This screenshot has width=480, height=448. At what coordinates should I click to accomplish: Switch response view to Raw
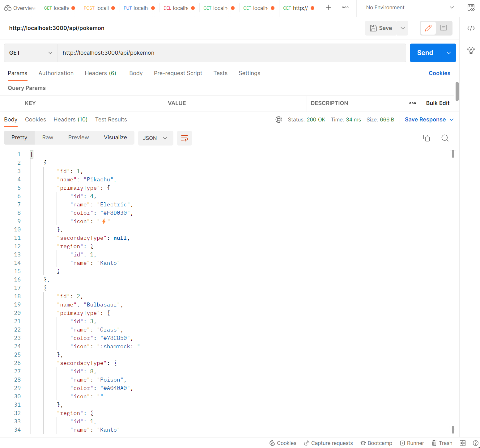pyautogui.click(x=47, y=137)
